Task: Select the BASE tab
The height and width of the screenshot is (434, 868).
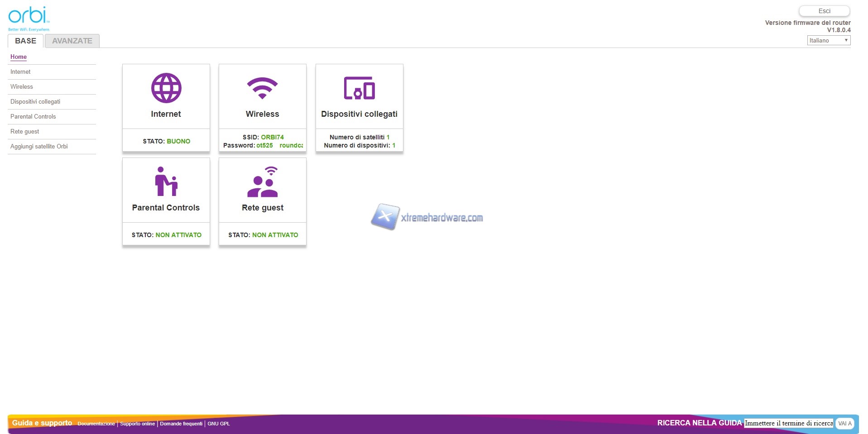Action: (25, 41)
